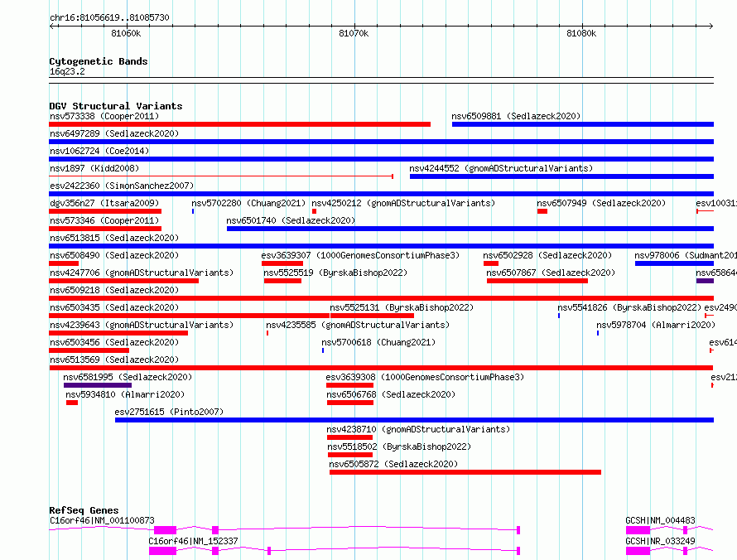Select the 81060k ruler position label
This screenshot has width=737, height=560.
coord(126,33)
